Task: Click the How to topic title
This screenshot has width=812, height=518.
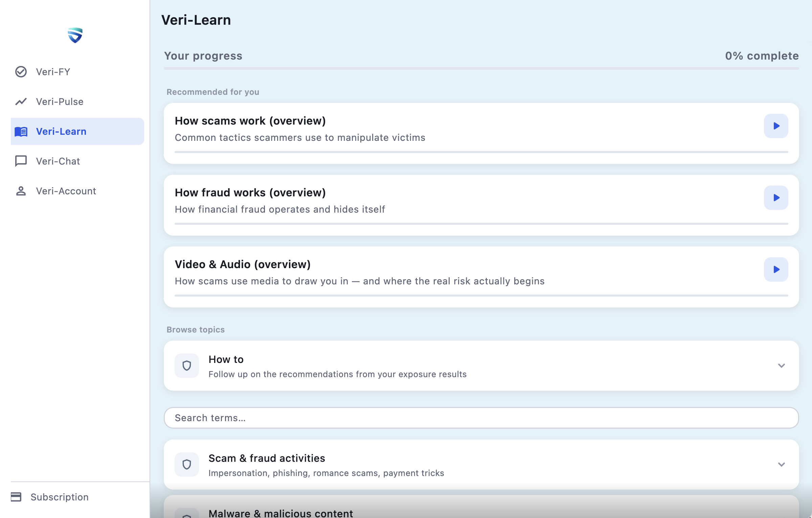Action: pos(226,359)
